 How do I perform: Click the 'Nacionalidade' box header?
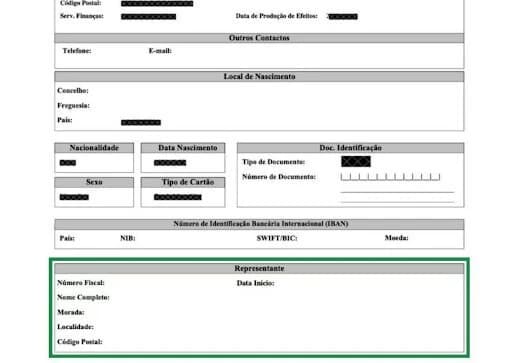click(x=94, y=148)
